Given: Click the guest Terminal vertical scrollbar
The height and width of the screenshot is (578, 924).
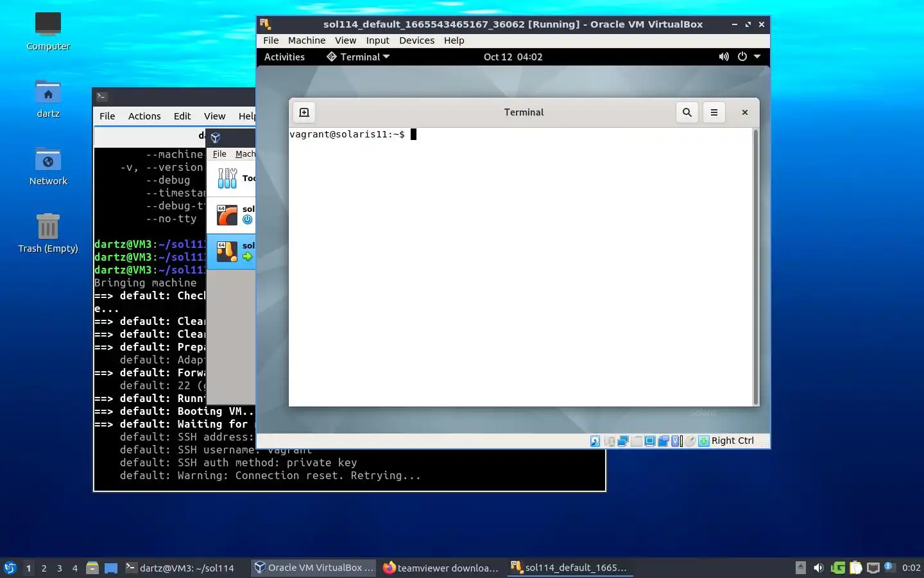Looking at the screenshot, I should 755,267.
